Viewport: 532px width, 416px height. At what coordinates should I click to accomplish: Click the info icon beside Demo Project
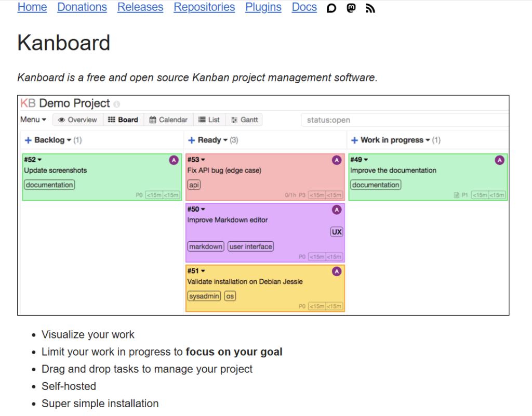pyautogui.click(x=117, y=104)
